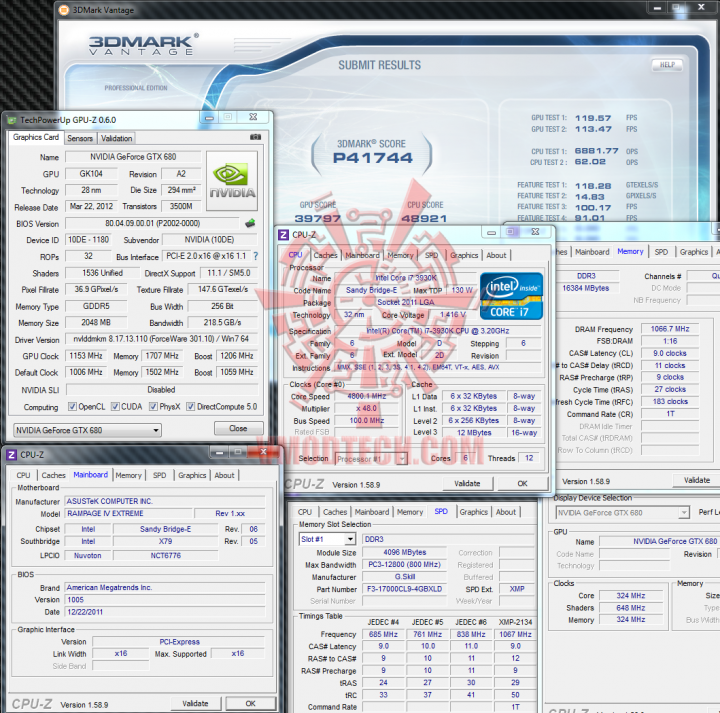Viewport: 720px width, 713px height.
Task: Open Graphics tab in CPU-Z processor window
Action: pos(464,255)
